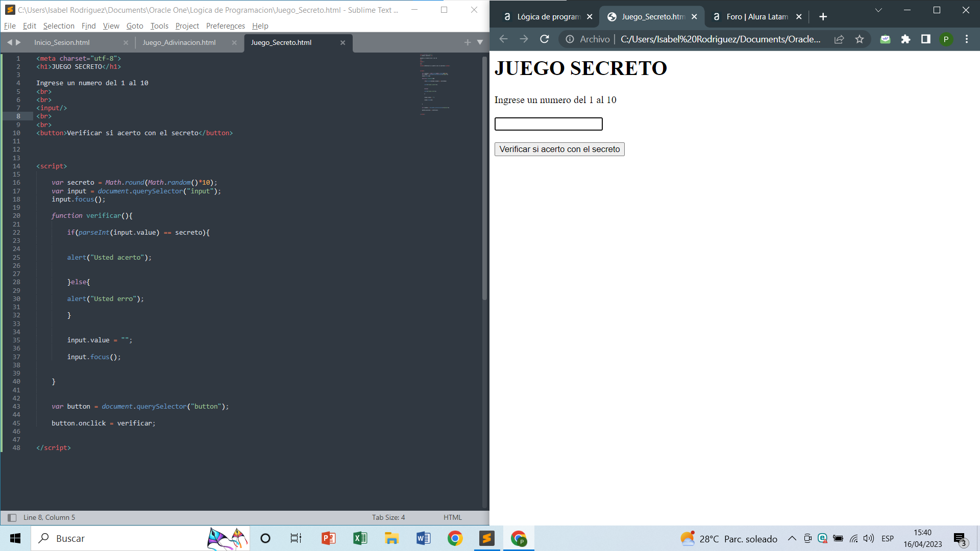Go to next tab with right arrow
The image size is (980, 551).
coord(18,42)
